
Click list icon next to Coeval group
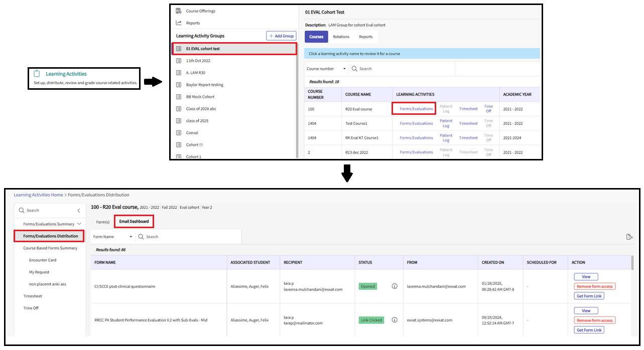(x=179, y=133)
